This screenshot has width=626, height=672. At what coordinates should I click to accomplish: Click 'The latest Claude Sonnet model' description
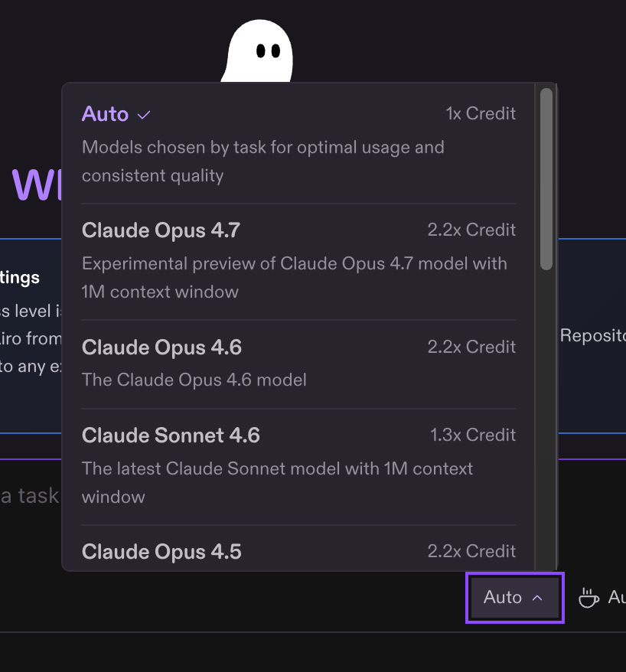pyautogui.click(x=277, y=483)
